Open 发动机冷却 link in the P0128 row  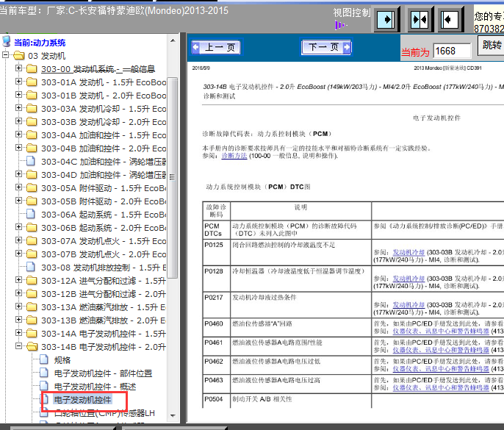[x=408, y=279]
